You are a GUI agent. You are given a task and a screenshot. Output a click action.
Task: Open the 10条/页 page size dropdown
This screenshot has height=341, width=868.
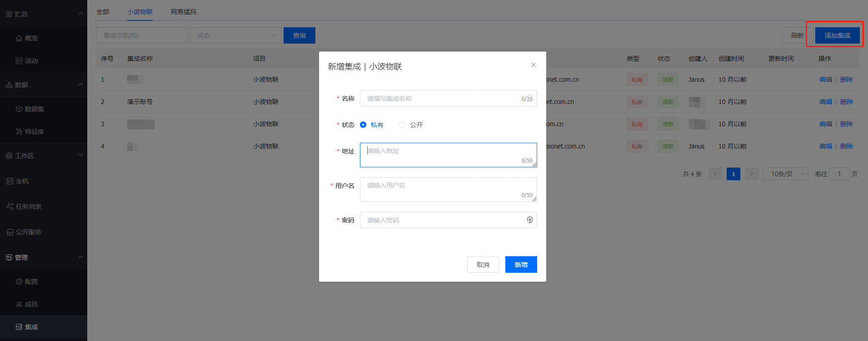786,174
